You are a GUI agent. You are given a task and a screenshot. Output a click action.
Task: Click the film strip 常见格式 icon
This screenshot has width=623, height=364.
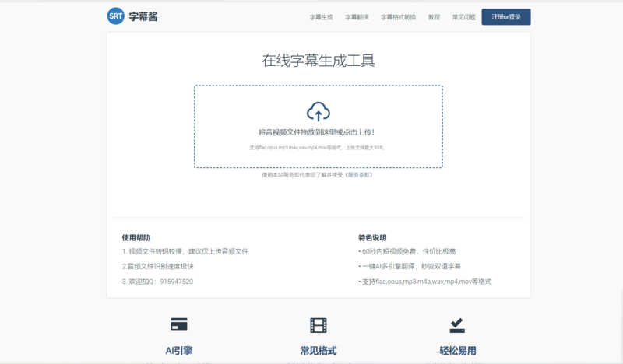(319, 325)
